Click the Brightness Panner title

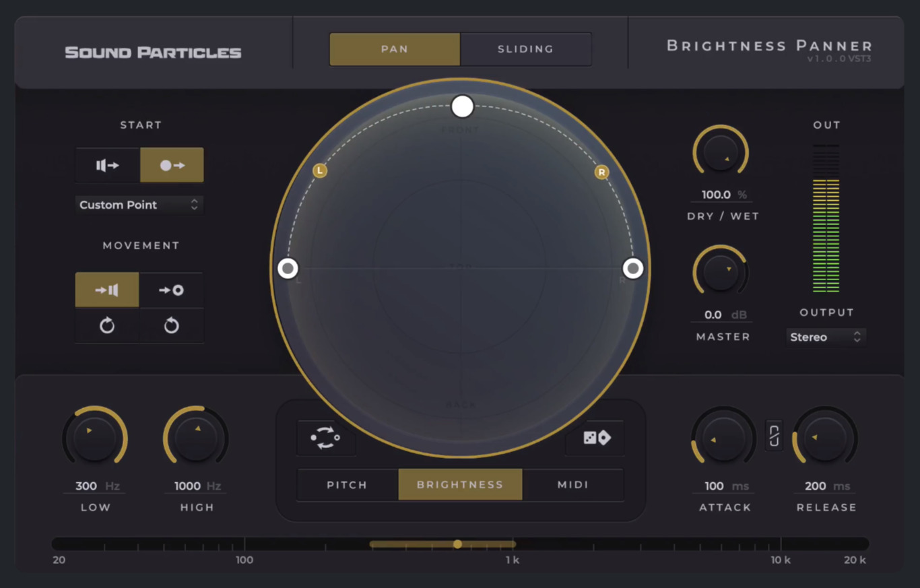tap(769, 46)
